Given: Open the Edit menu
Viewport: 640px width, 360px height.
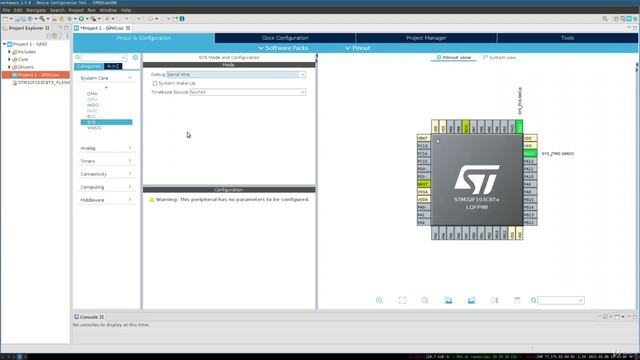Looking at the screenshot, I should [18, 10].
